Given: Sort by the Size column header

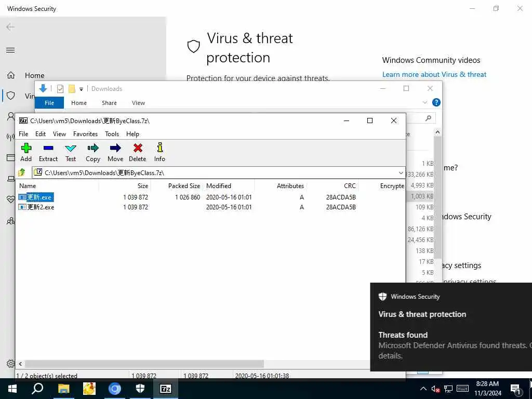Looking at the screenshot, I should point(125,186).
